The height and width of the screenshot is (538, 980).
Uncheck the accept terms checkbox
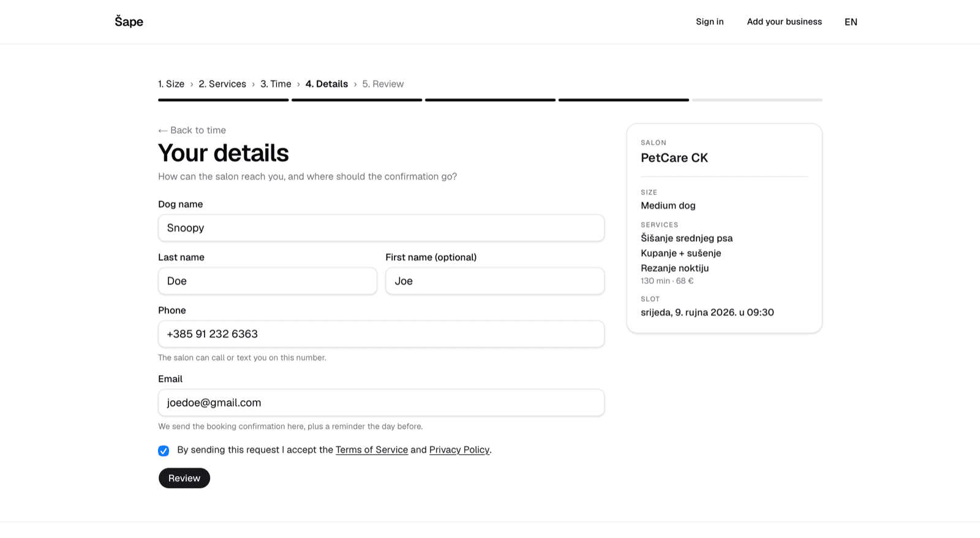(x=164, y=451)
